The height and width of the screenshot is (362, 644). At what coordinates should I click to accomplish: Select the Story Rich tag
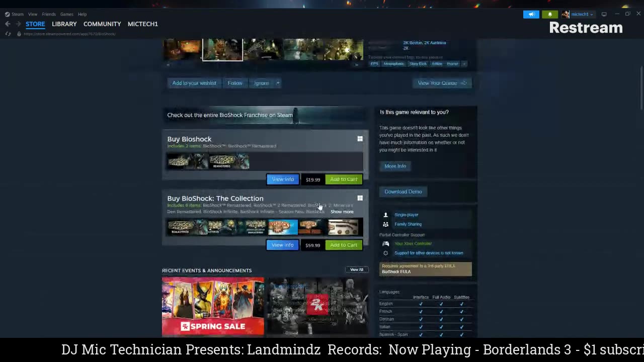pos(418,64)
